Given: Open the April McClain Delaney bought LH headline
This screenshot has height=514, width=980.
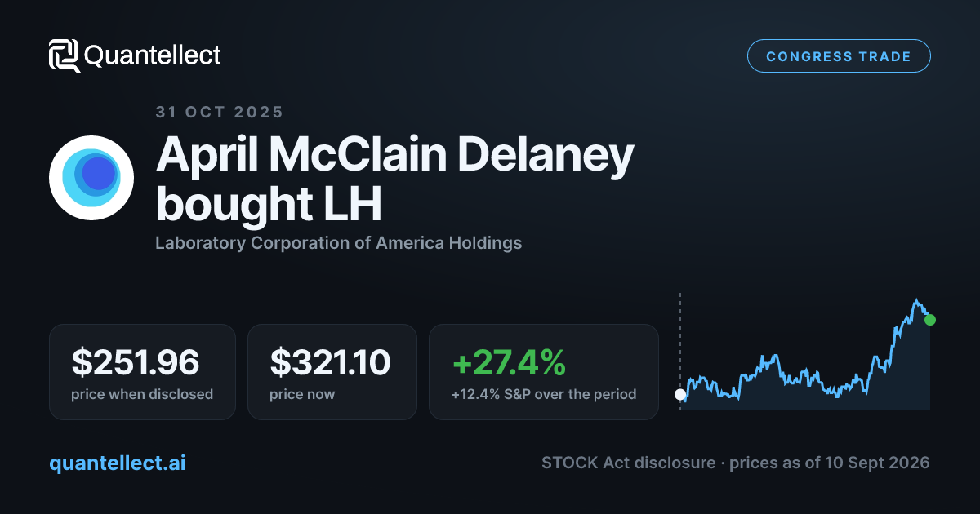Looking at the screenshot, I should pos(394,179).
